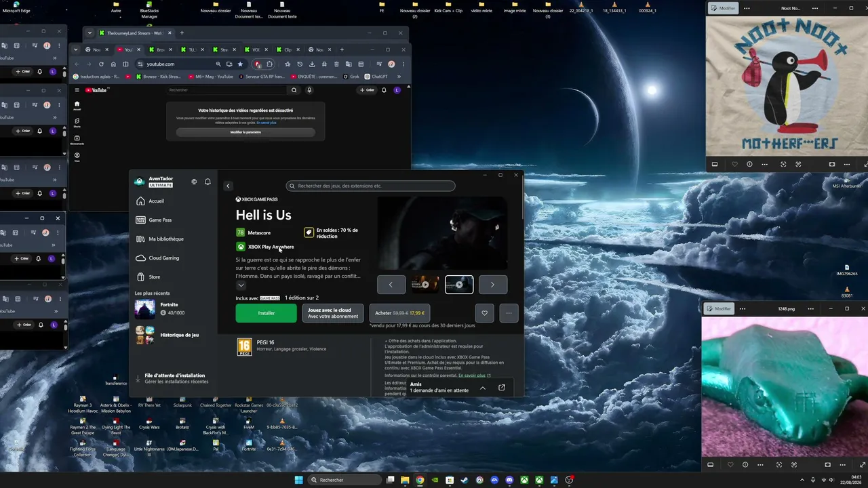
Task: Open File d'attente d'installation
Action: coord(174,378)
